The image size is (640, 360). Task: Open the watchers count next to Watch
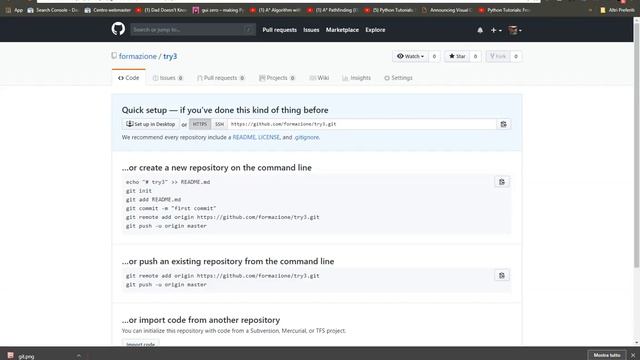tap(434, 56)
